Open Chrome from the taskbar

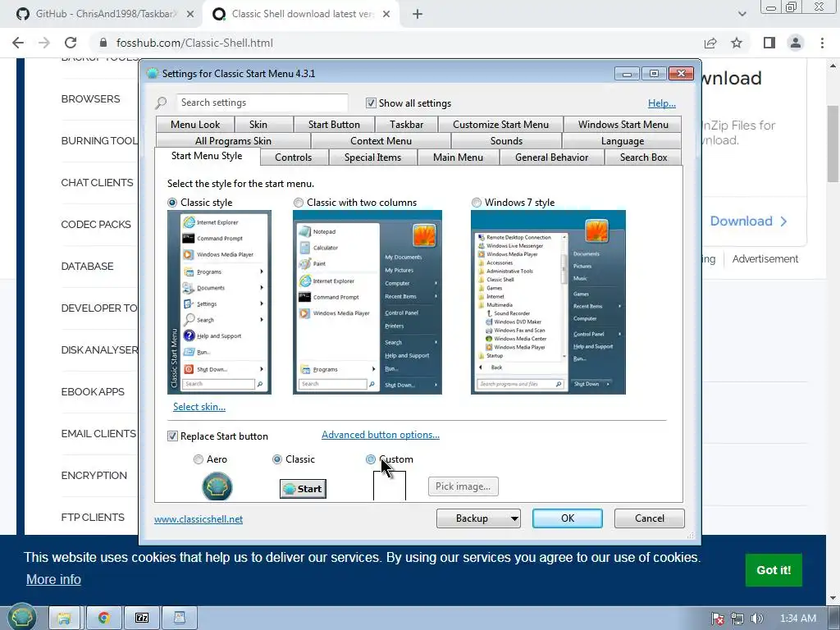pyautogui.click(x=103, y=618)
